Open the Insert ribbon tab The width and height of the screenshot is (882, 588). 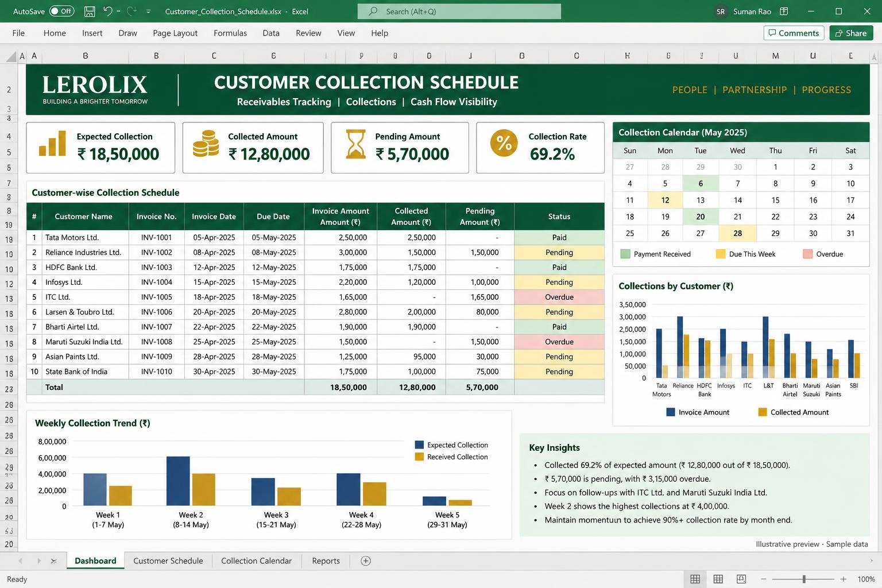pyautogui.click(x=92, y=33)
